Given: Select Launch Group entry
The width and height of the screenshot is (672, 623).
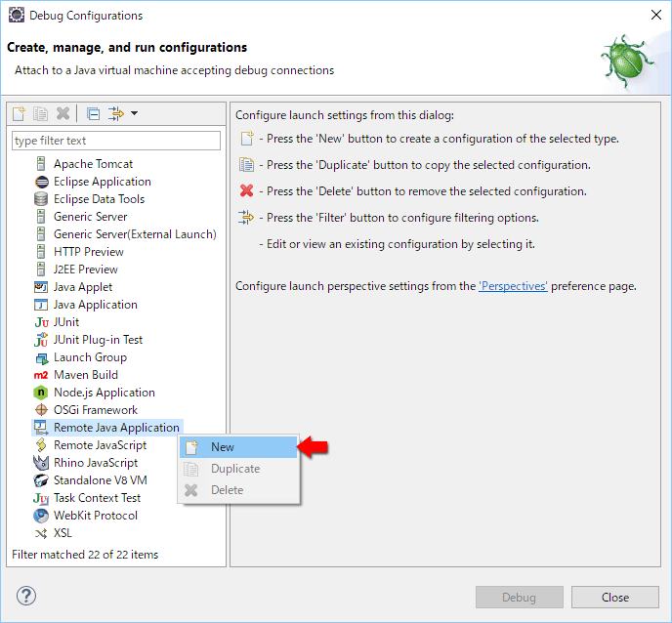Looking at the screenshot, I should pos(90,357).
